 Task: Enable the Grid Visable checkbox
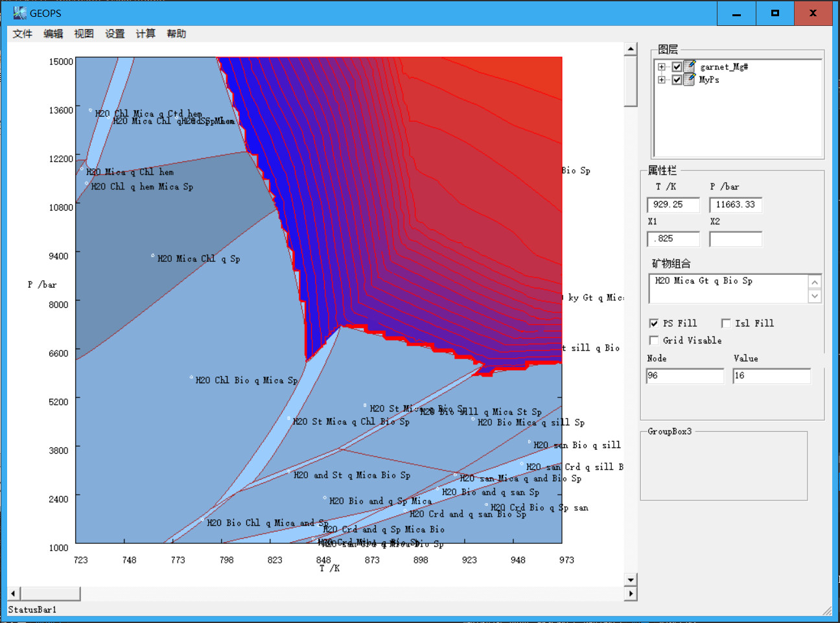coord(654,340)
